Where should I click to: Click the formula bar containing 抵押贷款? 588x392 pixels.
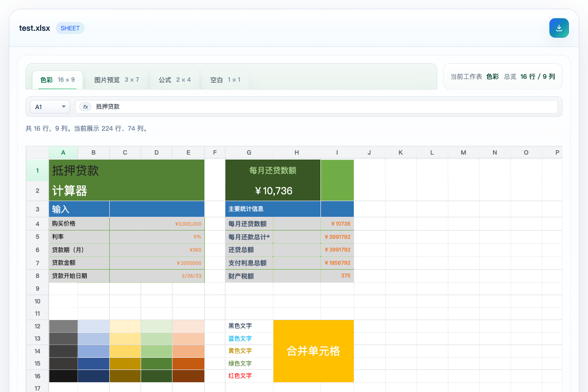316,107
